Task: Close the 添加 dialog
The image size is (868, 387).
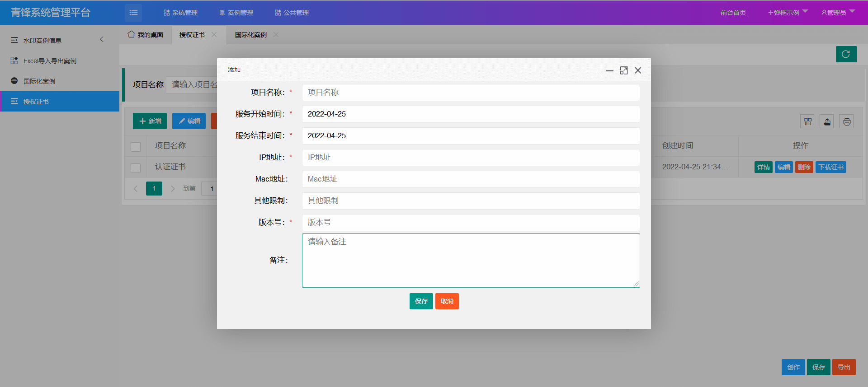Action: pyautogui.click(x=638, y=70)
